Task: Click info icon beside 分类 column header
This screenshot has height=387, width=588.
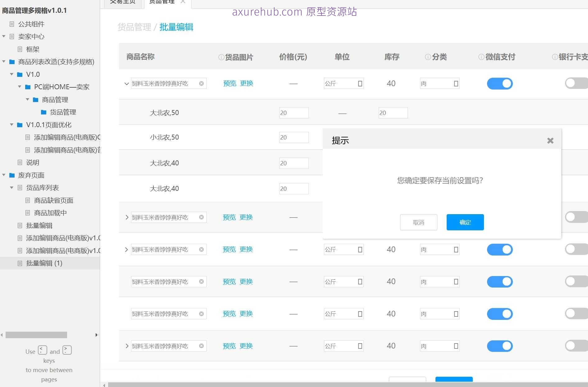Action: 428,57
